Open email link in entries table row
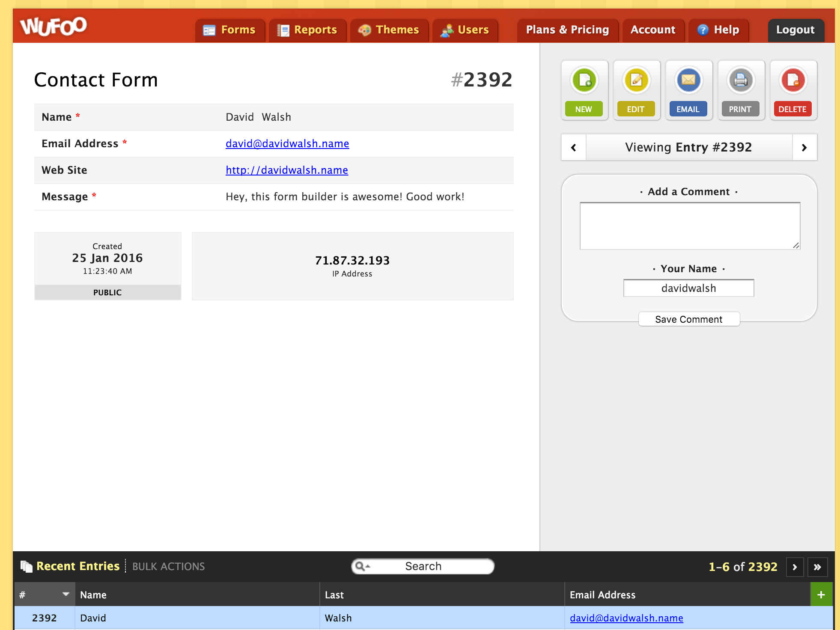 click(x=626, y=618)
